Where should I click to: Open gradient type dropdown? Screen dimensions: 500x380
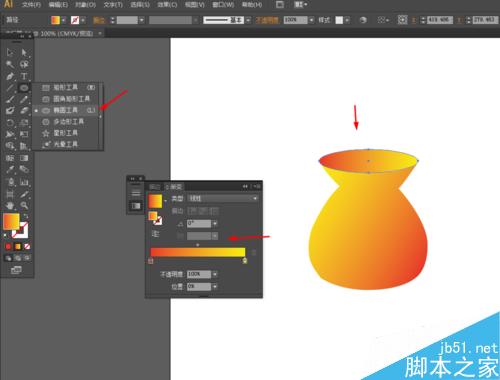pos(223,198)
